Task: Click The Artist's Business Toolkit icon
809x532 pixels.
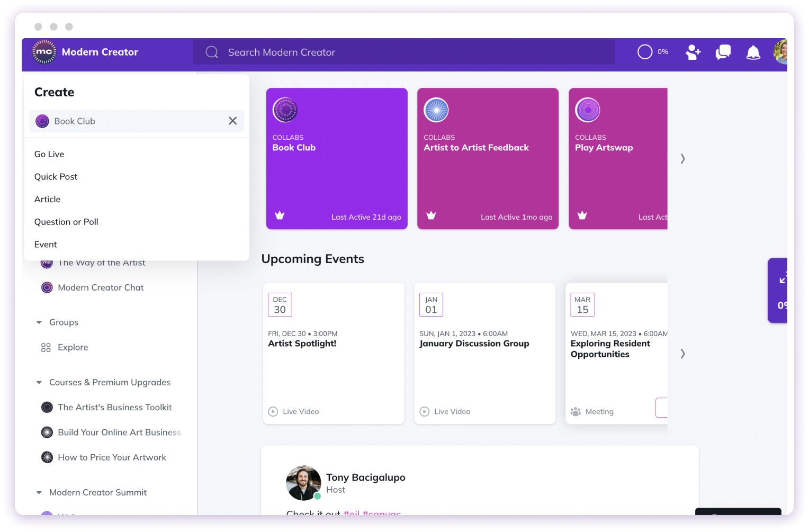Action: point(47,407)
